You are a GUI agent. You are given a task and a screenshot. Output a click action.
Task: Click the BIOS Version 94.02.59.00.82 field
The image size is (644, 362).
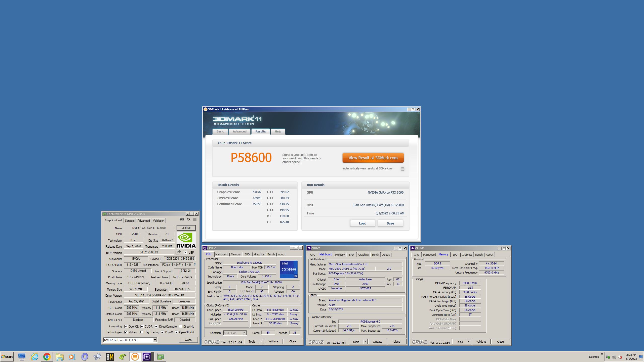click(149, 252)
